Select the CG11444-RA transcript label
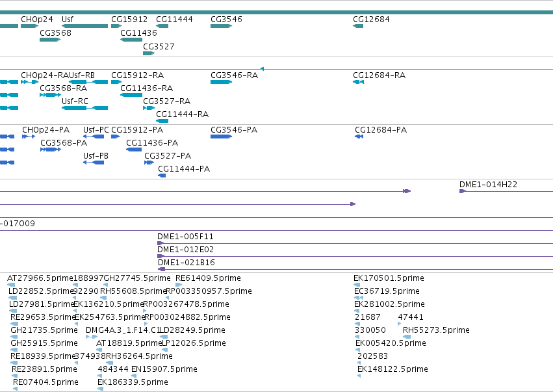Viewport: 553px width, 392px height. tap(182, 114)
